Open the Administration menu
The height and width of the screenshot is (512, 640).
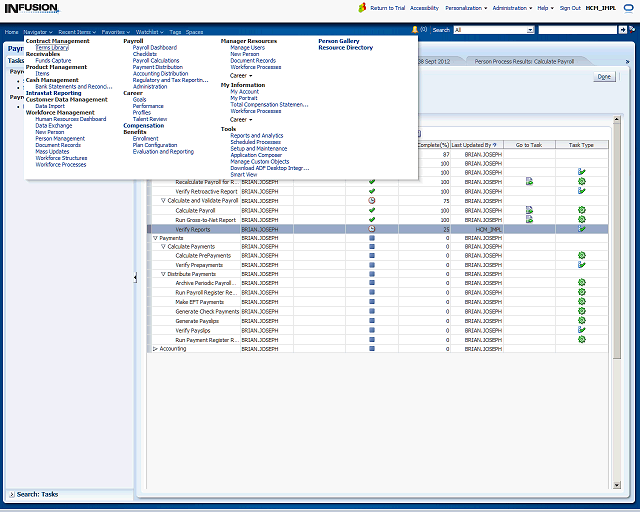(511, 7)
